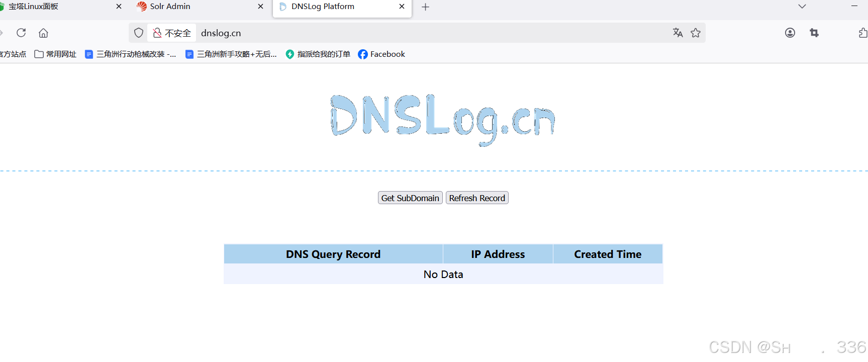
Task: Minimize the browser window
Action: [854, 6]
